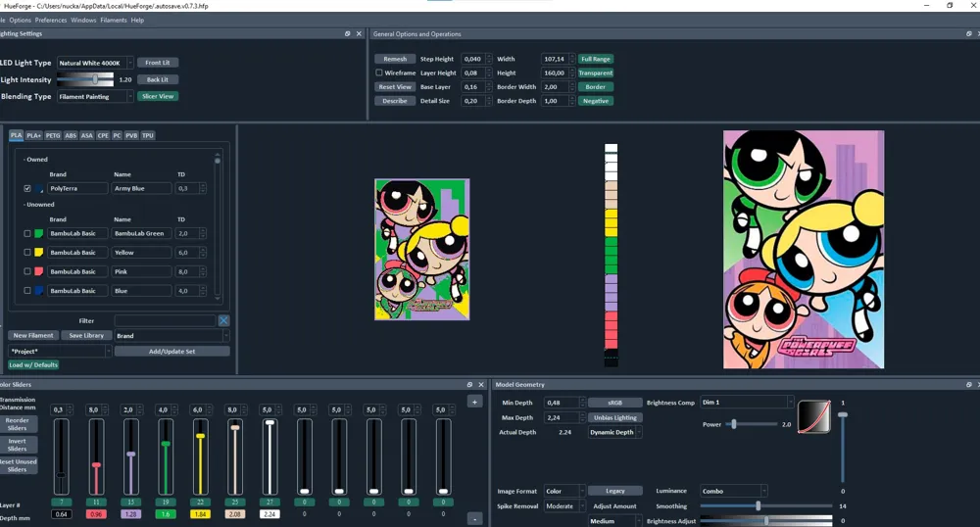The width and height of the screenshot is (980, 527).
Task: Close the Lighting Settings panel
Action: tap(359, 33)
